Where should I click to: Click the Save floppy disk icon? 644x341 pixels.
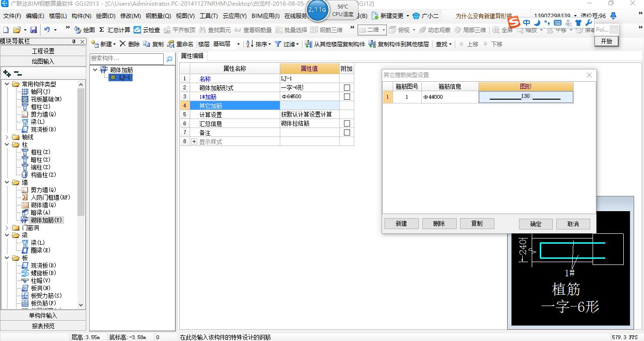[x=33, y=30]
